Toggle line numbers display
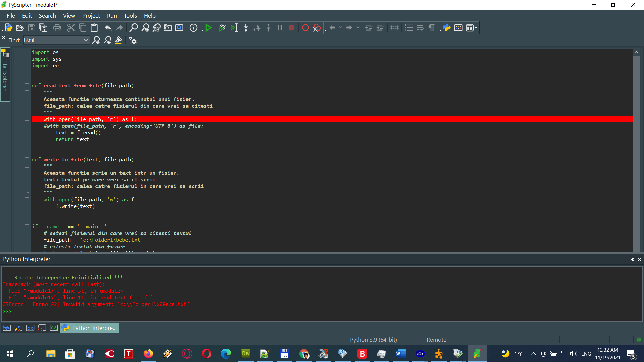 click(409, 28)
